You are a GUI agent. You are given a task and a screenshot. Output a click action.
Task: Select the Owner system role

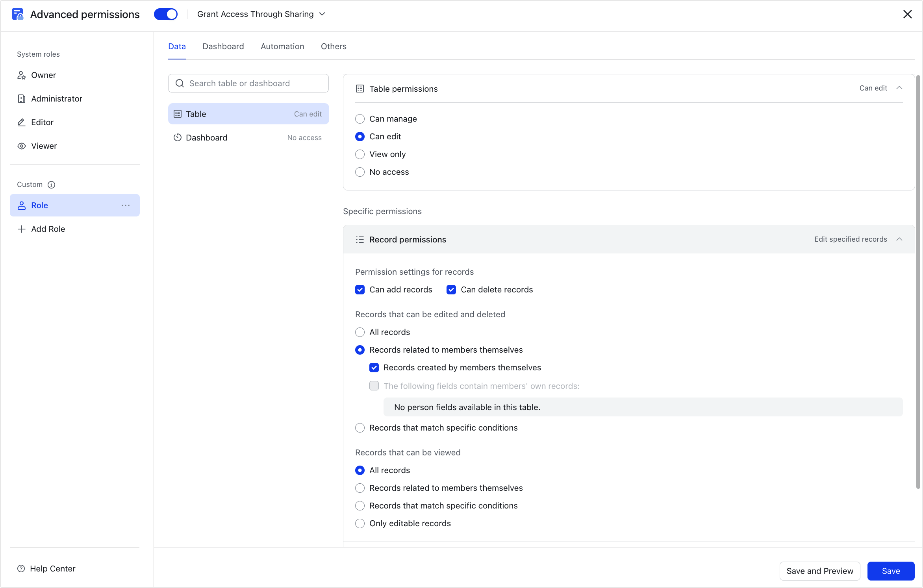(75, 75)
